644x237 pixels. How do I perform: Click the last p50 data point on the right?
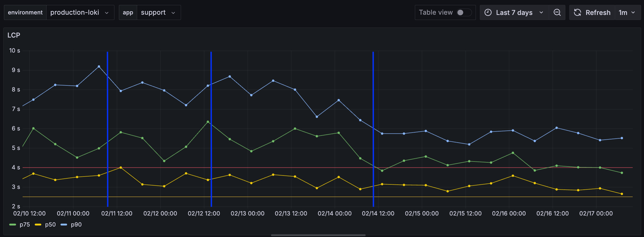click(622, 194)
